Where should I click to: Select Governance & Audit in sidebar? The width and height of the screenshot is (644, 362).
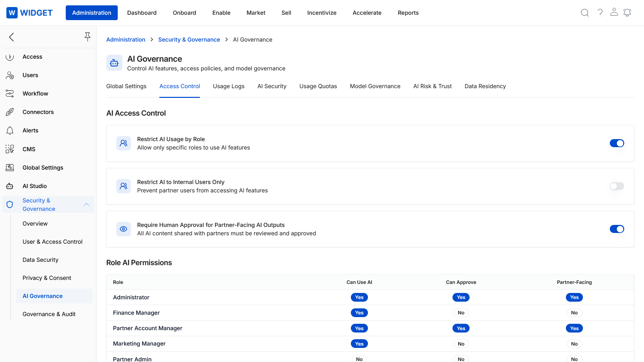(49, 314)
